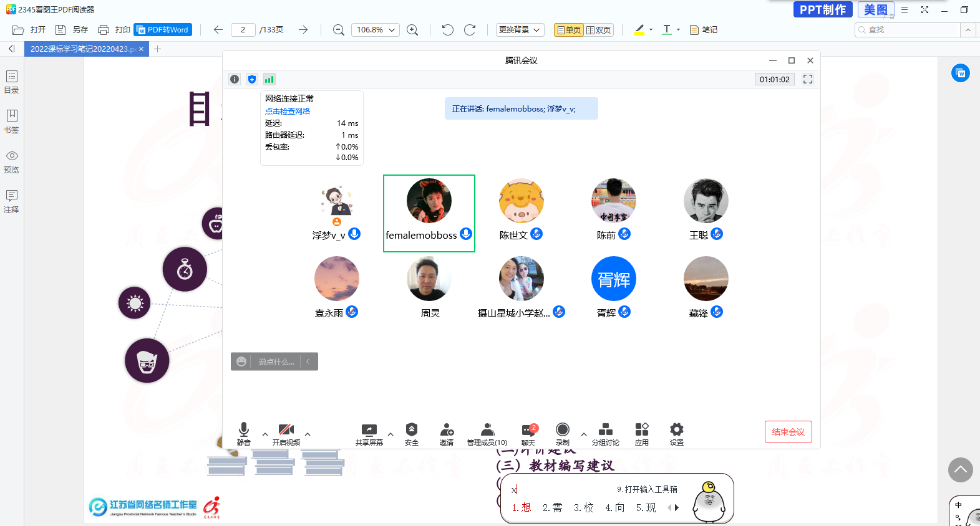This screenshot has height=526, width=980.
Task: Turn on the video camera
Action: (x=286, y=430)
